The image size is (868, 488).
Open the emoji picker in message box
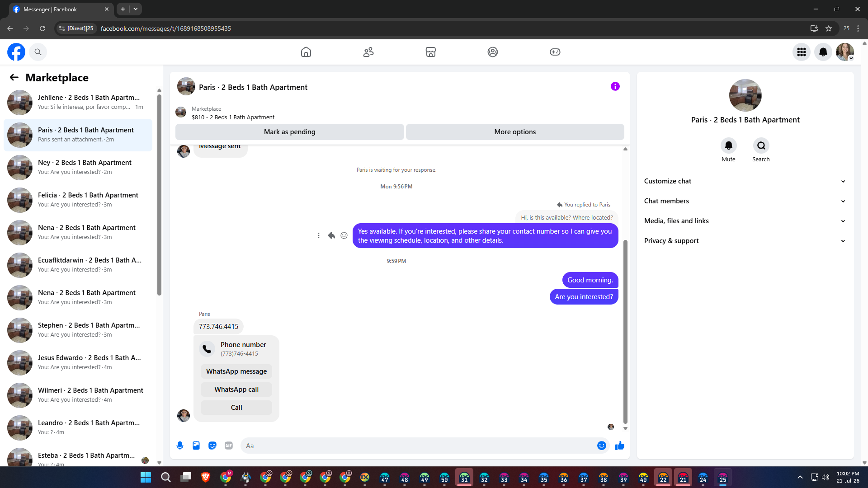(602, 446)
